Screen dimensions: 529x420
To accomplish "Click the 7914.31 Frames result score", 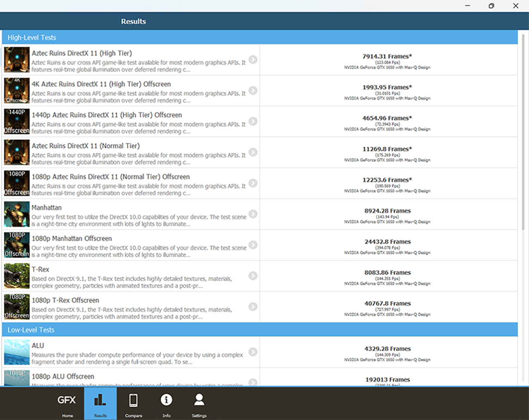I will 387,57.
